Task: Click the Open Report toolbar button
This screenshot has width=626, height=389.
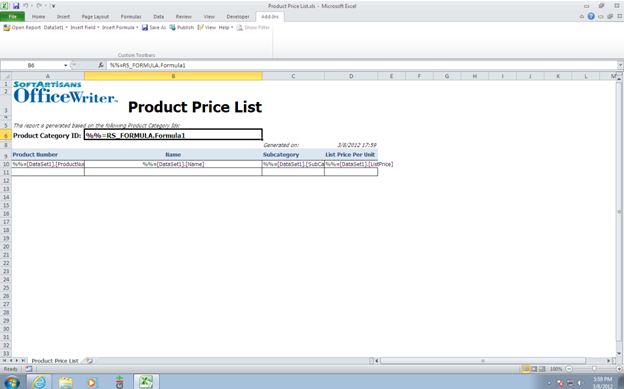Action: (22, 28)
